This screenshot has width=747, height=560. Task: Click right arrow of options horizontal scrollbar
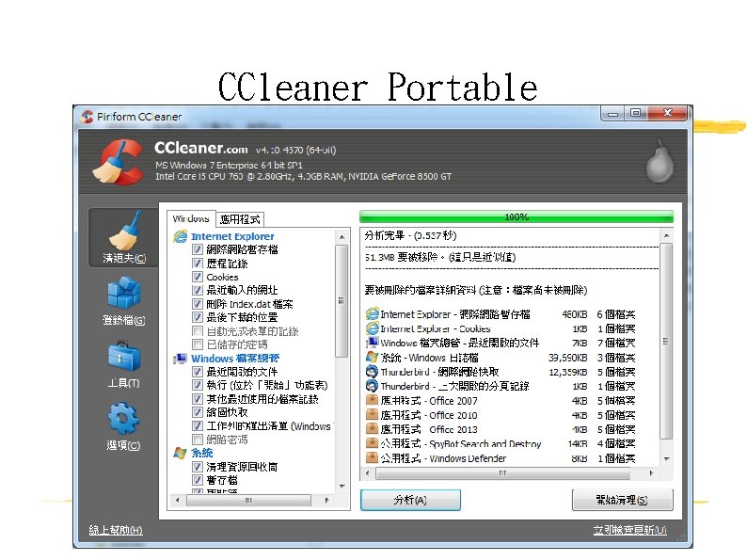point(326,501)
